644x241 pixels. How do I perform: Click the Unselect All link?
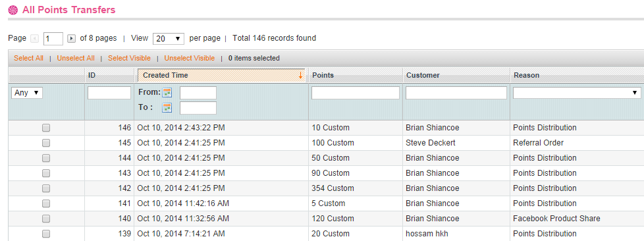pyautogui.click(x=76, y=59)
